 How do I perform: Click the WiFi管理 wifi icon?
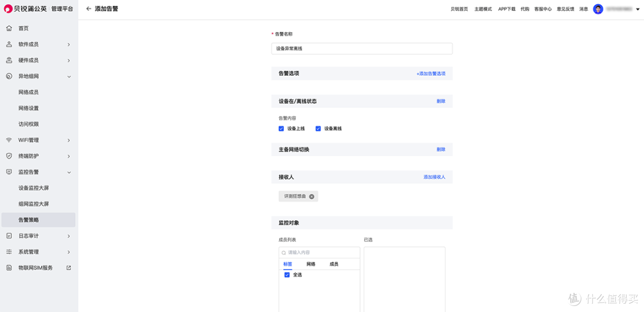[9, 140]
